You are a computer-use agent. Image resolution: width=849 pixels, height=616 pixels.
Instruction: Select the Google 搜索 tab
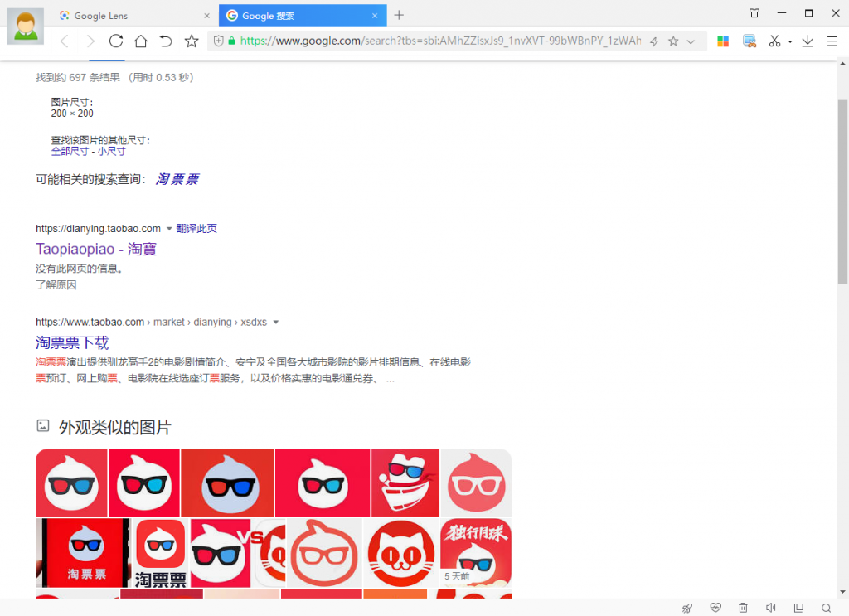(303, 16)
